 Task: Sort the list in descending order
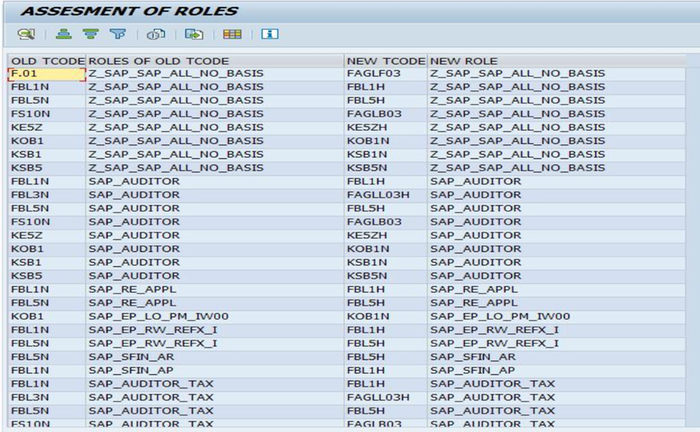90,34
